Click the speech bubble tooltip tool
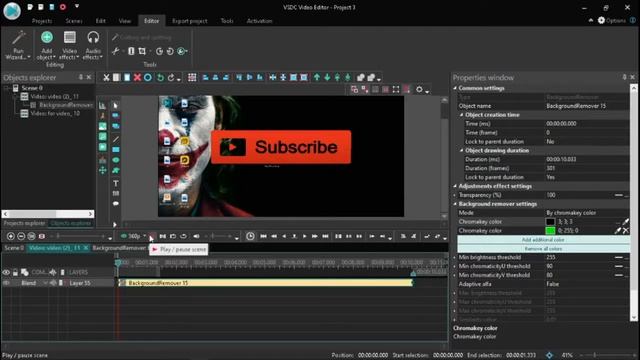The height and width of the screenshot is (360, 640). point(116,203)
